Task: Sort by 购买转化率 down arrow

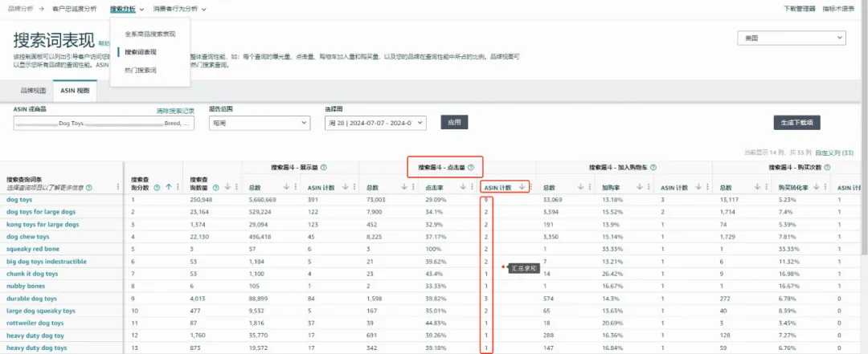Action: 817,187
